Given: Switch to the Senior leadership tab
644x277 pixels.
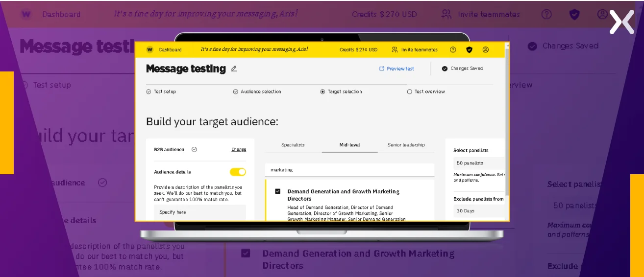Looking at the screenshot, I should [406, 145].
